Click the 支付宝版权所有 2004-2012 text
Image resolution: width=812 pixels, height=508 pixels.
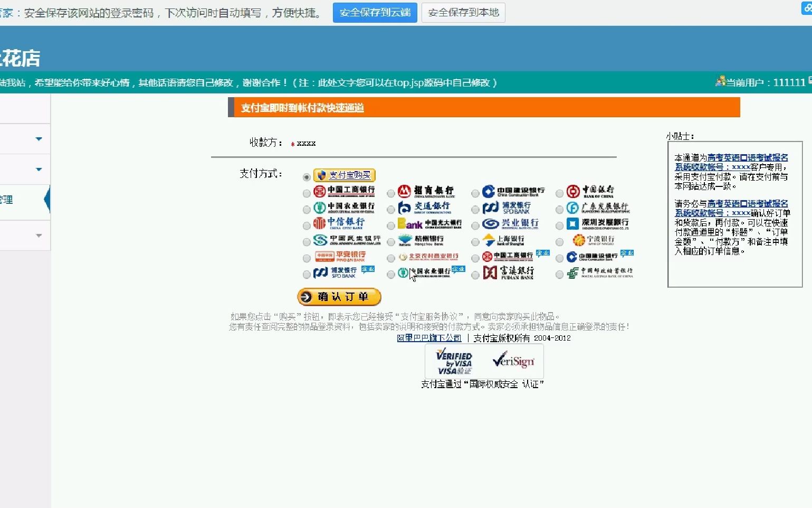click(x=522, y=338)
